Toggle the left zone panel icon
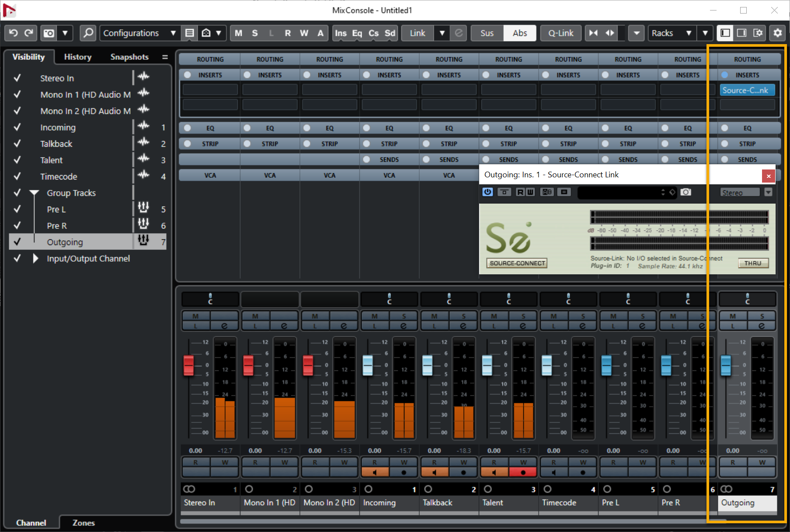 725,33
